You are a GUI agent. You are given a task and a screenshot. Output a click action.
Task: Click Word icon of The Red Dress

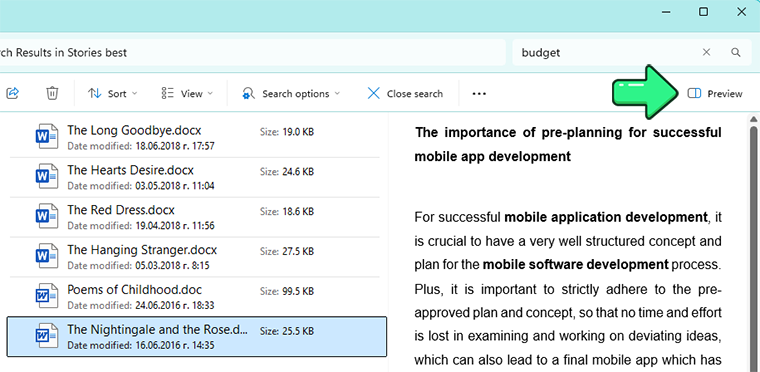point(47,216)
